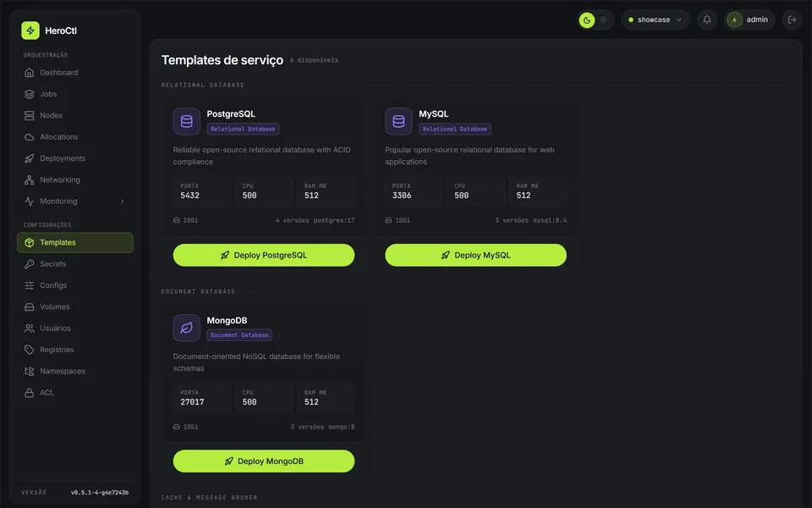812x508 pixels.
Task: Open the showcase cluster dropdown
Action: (655, 19)
